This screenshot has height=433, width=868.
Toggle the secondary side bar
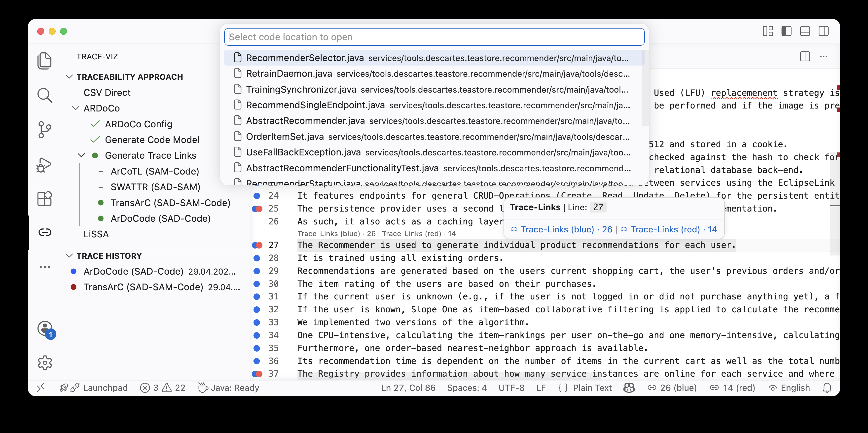(x=824, y=31)
